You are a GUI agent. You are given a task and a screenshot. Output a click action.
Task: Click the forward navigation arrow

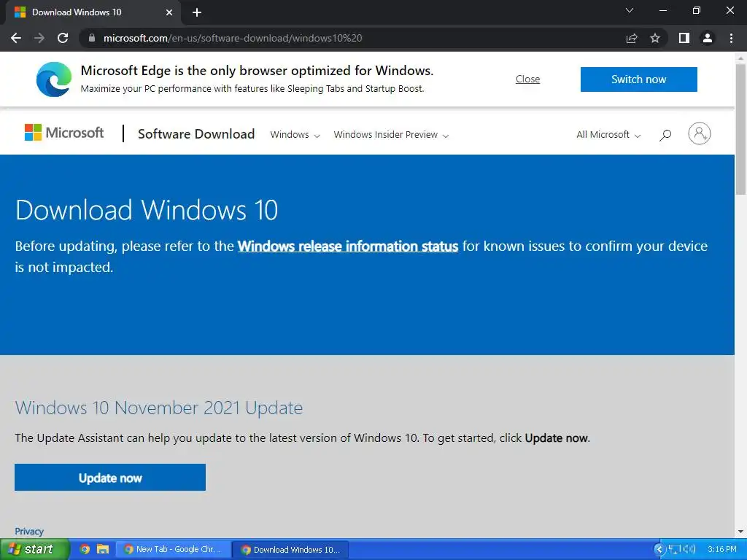click(x=39, y=38)
